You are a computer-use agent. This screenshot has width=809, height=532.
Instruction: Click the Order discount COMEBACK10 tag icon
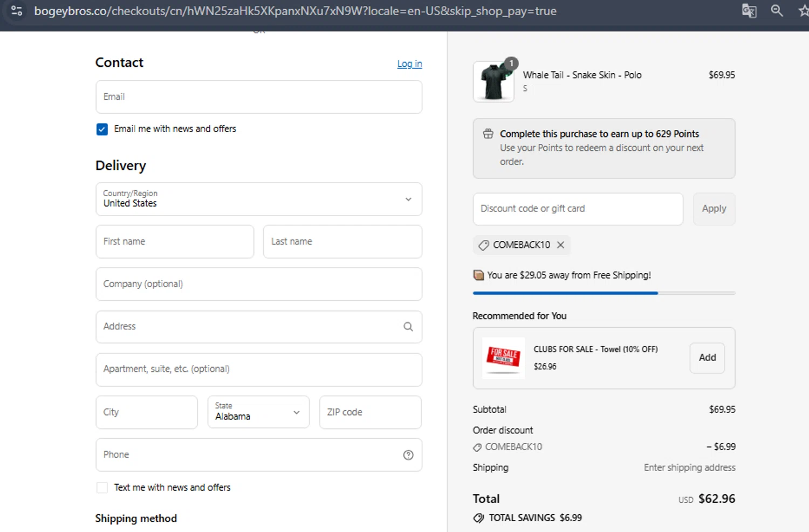477,447
